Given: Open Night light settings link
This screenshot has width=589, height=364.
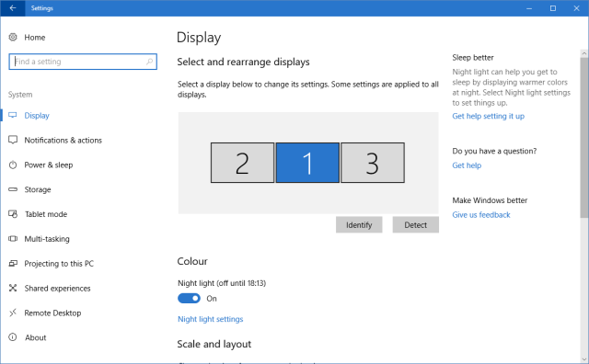Looking at the screenshot, I should click(211, 319).
